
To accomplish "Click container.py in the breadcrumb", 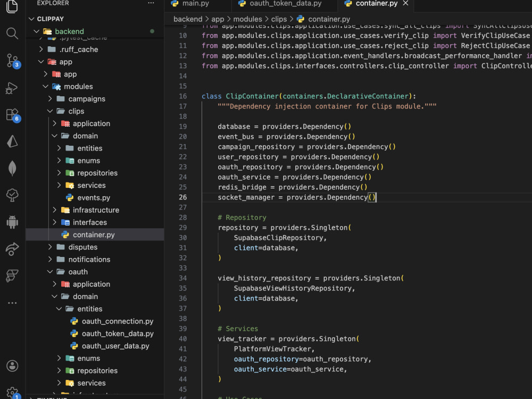I will point(329,19).
